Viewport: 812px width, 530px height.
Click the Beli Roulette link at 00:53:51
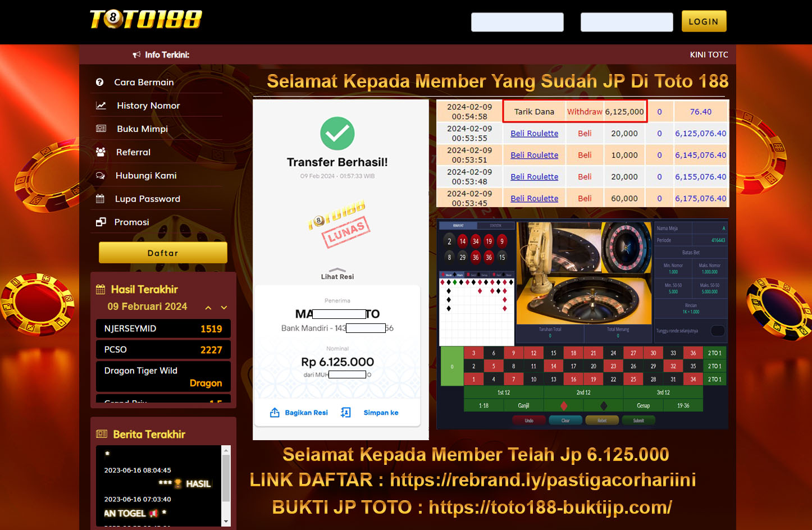pos(534,155)
